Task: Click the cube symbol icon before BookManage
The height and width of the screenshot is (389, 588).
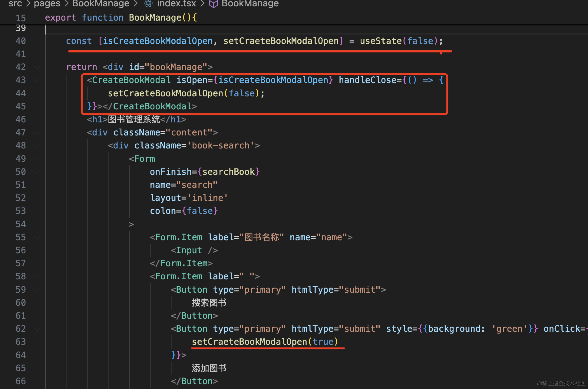Action: point(213,4)
